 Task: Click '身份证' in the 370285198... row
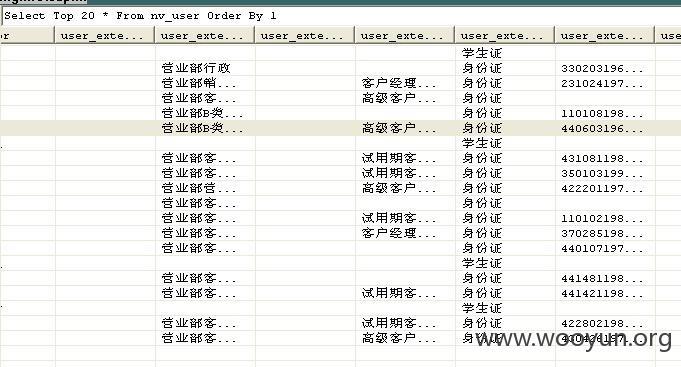tap(482, 234)
